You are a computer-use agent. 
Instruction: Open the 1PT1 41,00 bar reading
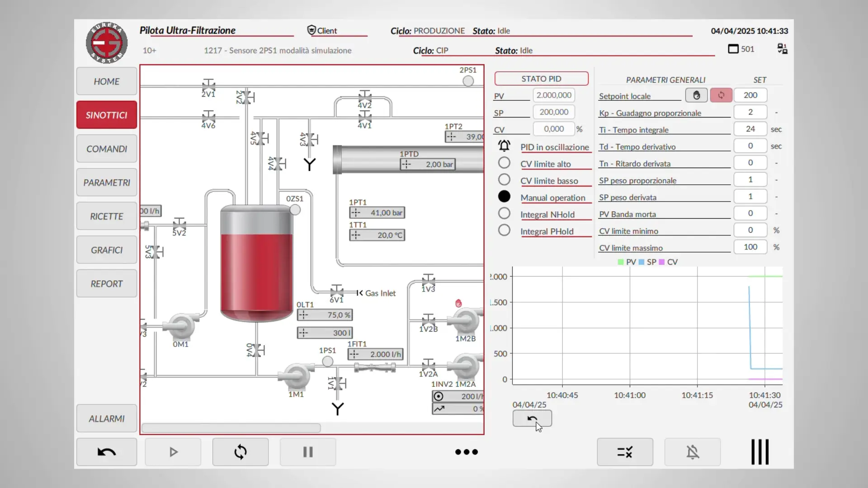pos(377,212)
